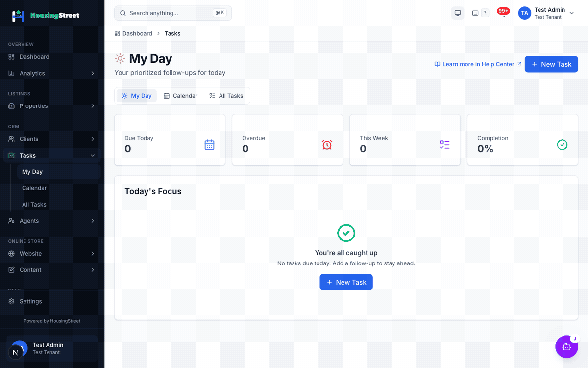
Task: Open All Tasks in the sidebar submenu
Action: [x=59, y=204]
